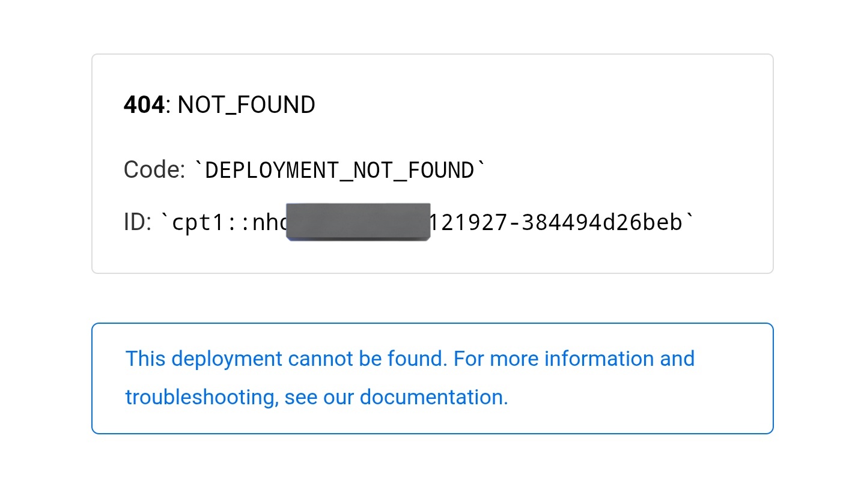This screenshot has height=504, width=861.
Task: Click the gray redaction block over the ID
Action: 358,222
